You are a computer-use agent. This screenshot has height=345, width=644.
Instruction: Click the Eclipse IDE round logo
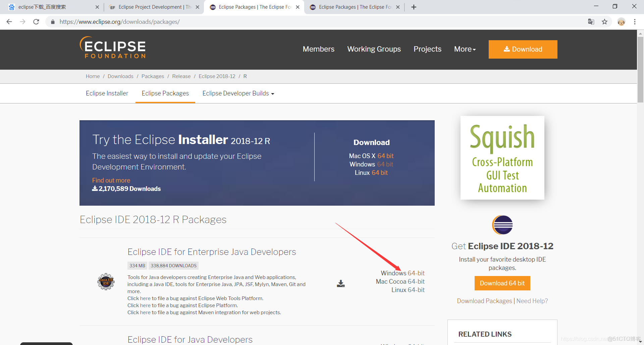coord(502,225)
